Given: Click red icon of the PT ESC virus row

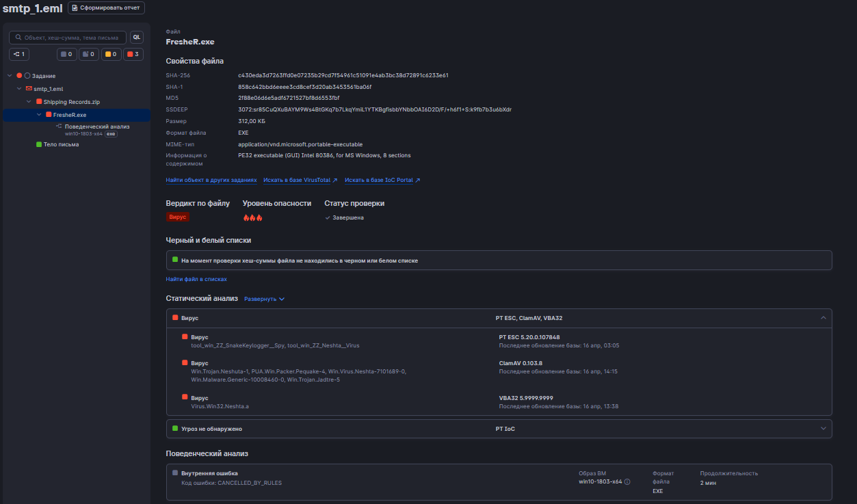Looking at the screenshot, I should 185,336.
